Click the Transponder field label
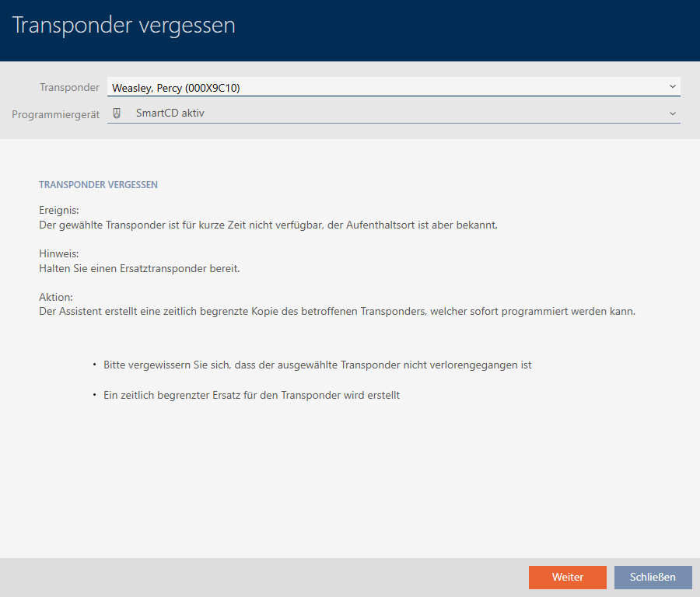 click(69, 87)
